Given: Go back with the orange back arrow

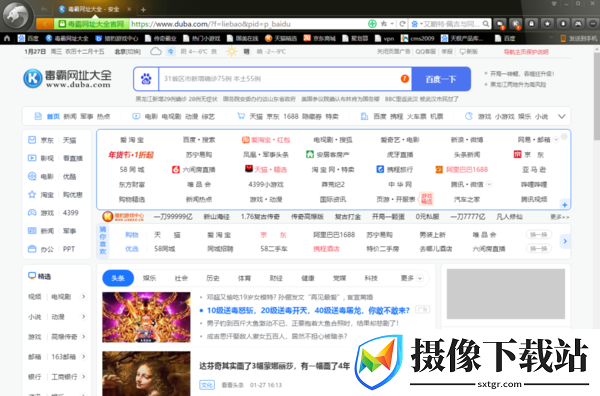Looking at the screenshot, I should tap(45, 24).
